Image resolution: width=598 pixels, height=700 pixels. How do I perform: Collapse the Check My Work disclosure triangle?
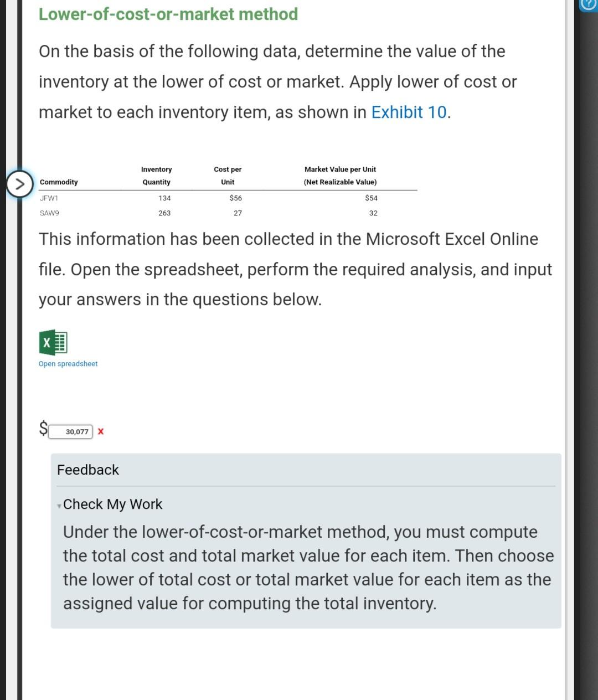(x=59, y=506)
